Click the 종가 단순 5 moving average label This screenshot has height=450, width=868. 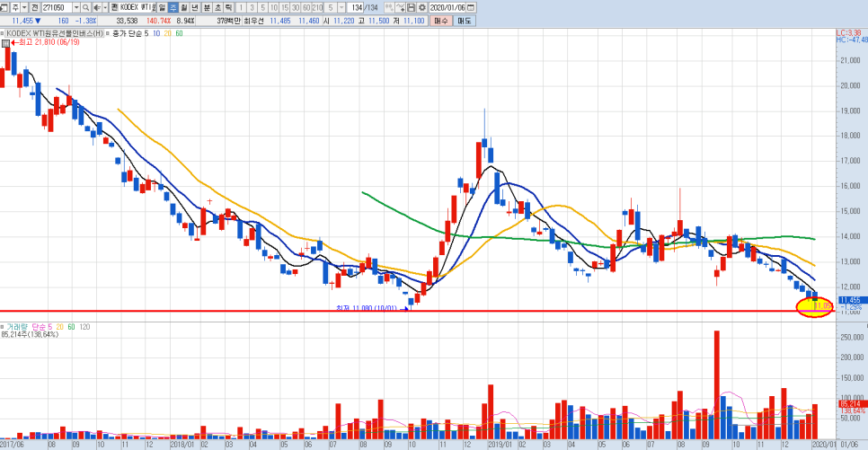tap(130, 33)
